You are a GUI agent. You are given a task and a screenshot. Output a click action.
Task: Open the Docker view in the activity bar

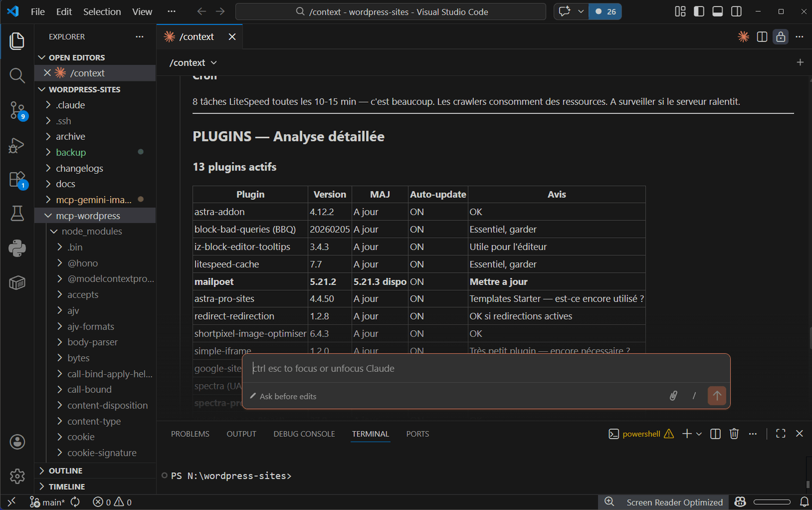[17, 283]
